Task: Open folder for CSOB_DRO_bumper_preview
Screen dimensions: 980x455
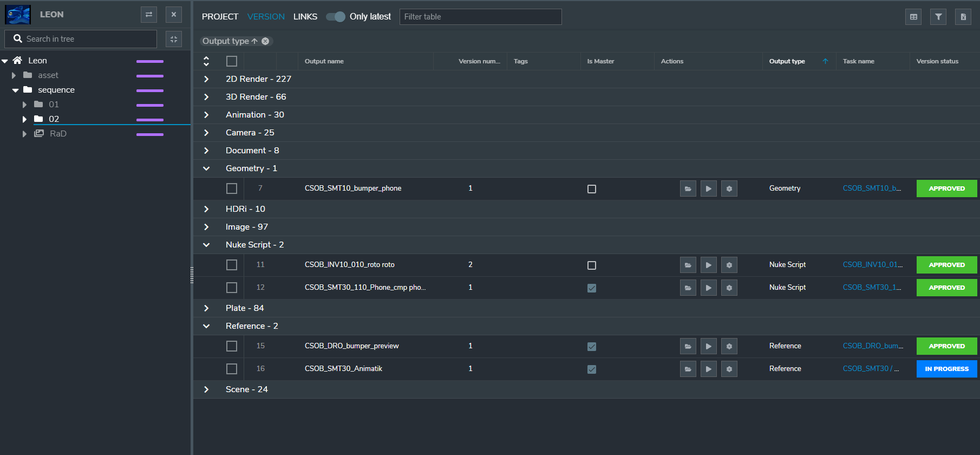Action: coord(688,346)
